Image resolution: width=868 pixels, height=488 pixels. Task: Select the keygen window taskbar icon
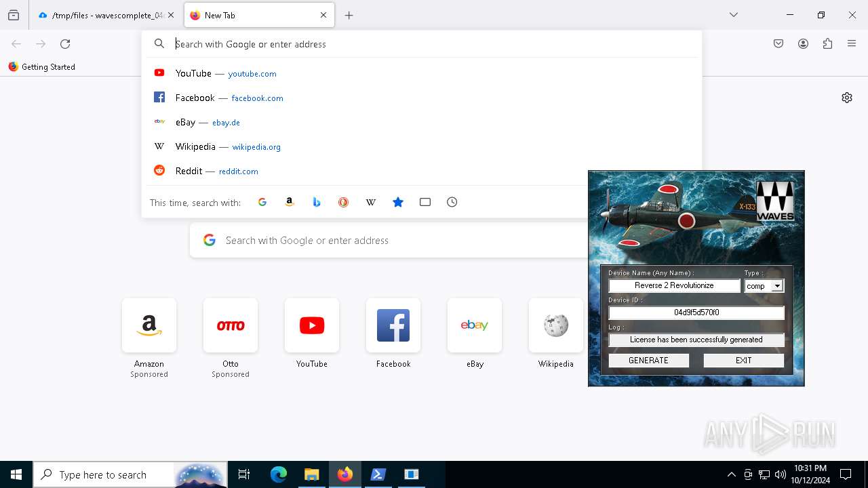pos(412,474)
